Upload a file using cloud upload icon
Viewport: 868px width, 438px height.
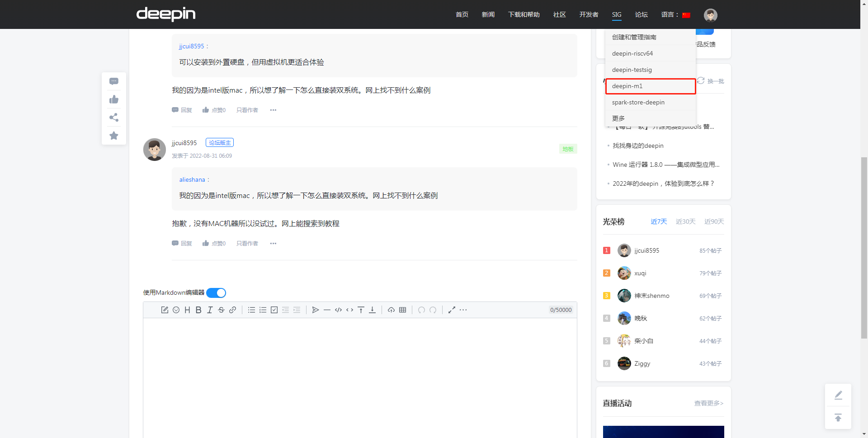pos(392,310)
